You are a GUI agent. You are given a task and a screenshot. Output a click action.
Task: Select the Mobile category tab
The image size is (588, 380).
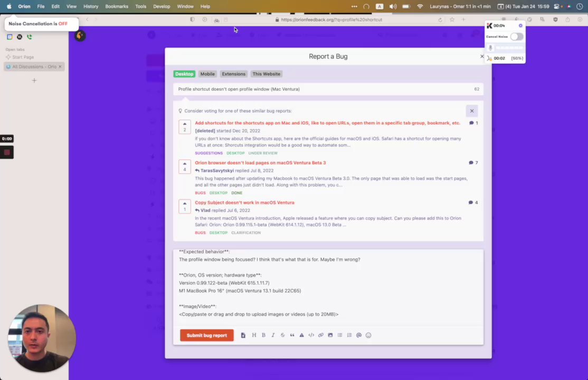207,74
